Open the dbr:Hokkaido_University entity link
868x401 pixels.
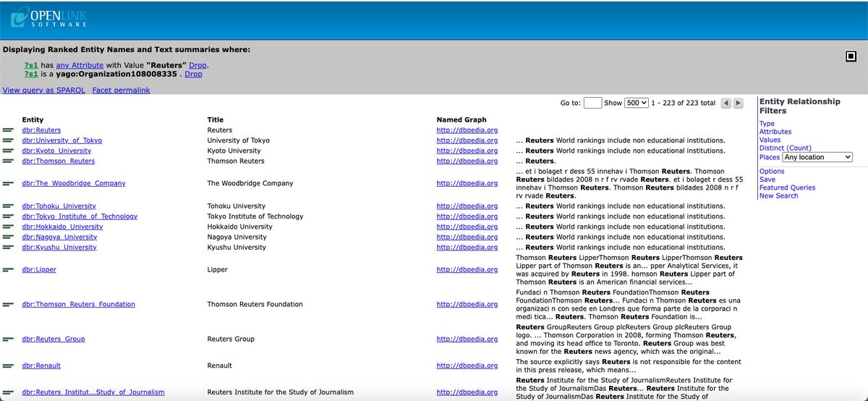tap(62, 227)
